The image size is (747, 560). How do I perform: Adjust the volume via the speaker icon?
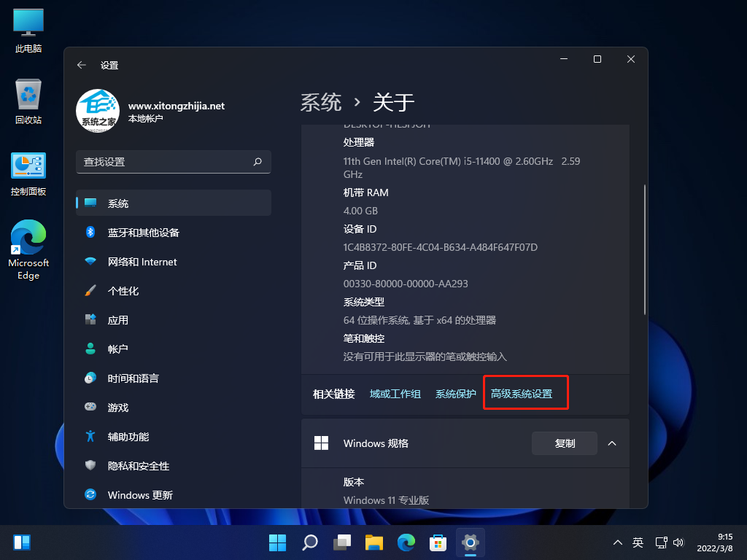(x=678, y=542)
